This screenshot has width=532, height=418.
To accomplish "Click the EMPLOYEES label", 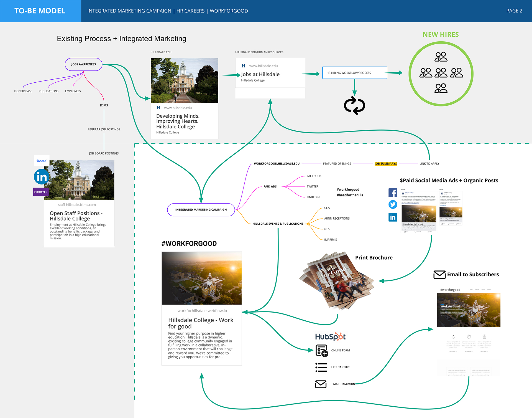I will tap(73, 91).
